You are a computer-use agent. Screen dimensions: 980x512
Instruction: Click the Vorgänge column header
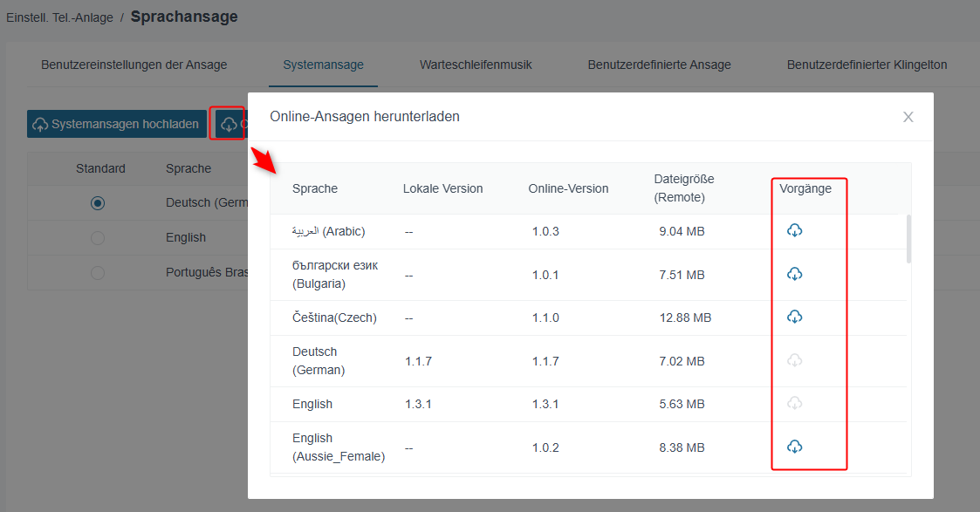[x=805, y=188]
